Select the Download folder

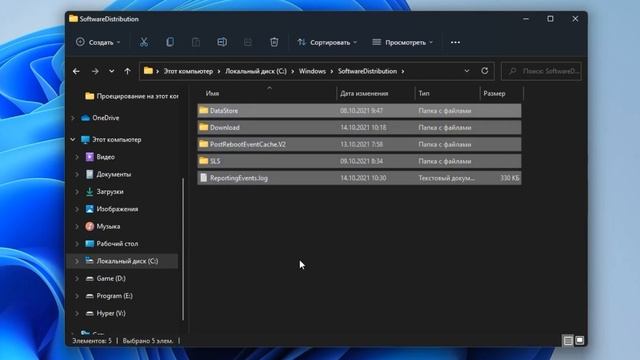359,127
